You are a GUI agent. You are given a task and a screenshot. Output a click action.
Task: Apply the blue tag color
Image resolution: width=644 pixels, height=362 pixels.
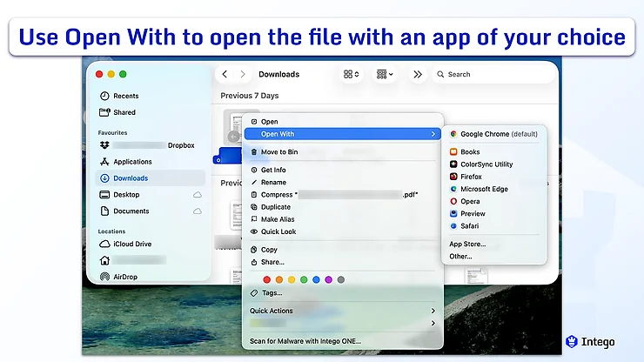pyautogui.click(x=316, y=280)
